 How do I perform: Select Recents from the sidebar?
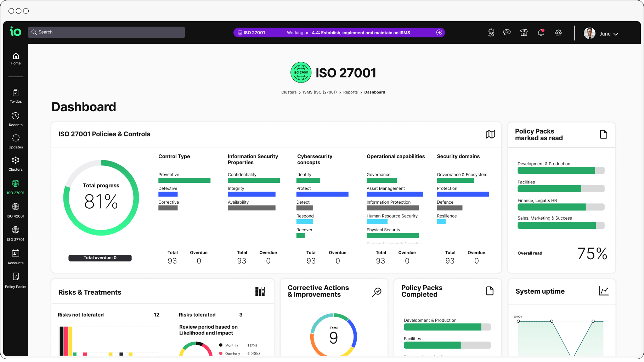pyautogui.click(x=16, y=118)
